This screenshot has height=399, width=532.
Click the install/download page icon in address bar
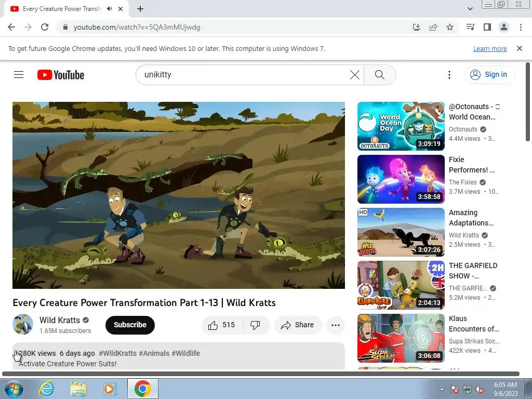pyautogui.click(x=416, y=27)
